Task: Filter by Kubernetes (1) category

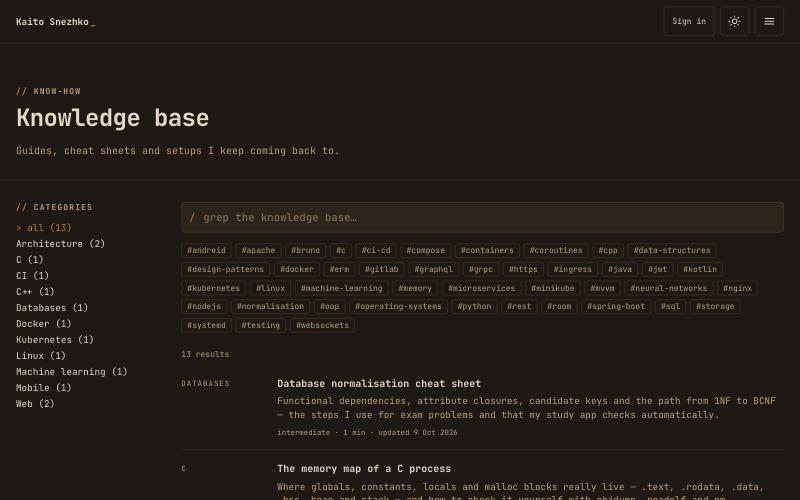Action: [55, 340]
